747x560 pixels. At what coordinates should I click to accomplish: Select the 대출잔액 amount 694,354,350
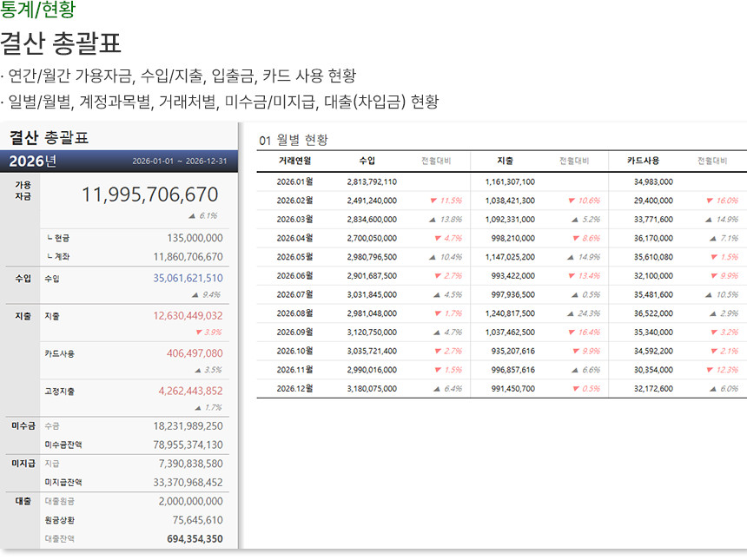195,539
